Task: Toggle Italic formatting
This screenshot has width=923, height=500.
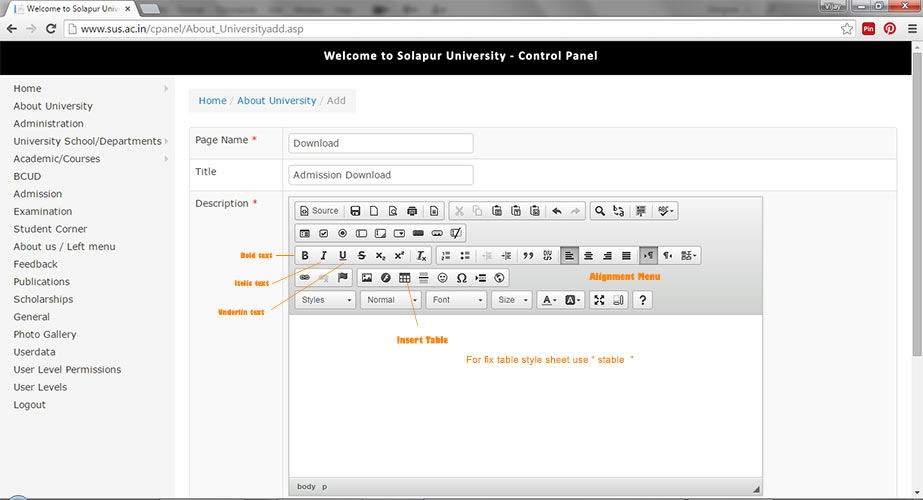Action: tap(323, 256)
